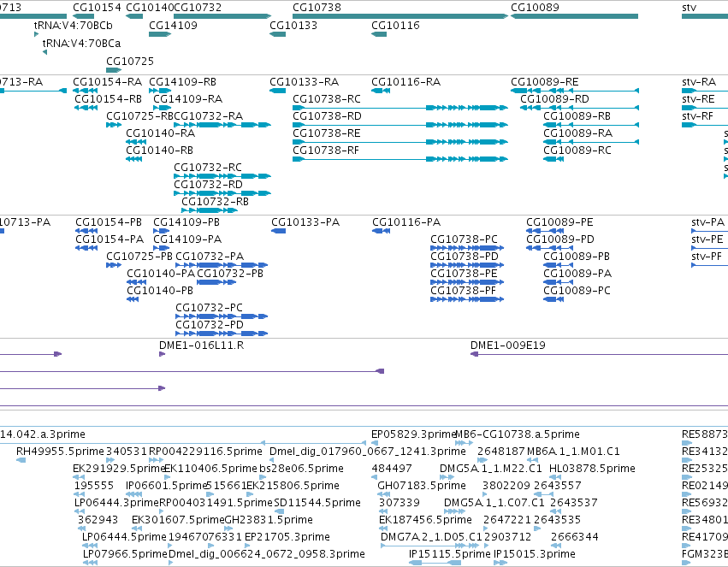The width and height of the screenshot is (728, 567).
Task: Click the DME1-009E19 clone label
Action: point(508,346)
